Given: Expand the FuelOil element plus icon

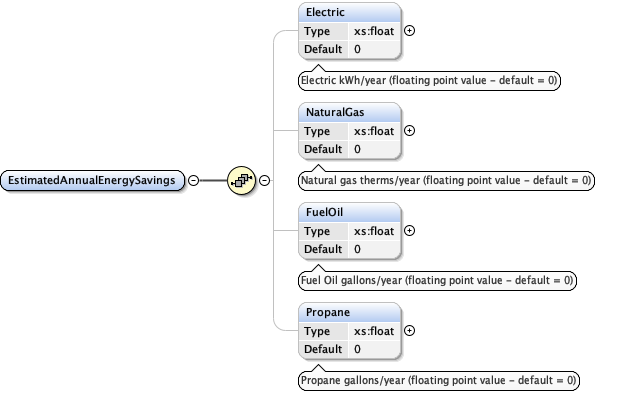Looking at the screenshot, I should (x=410, y=231).
